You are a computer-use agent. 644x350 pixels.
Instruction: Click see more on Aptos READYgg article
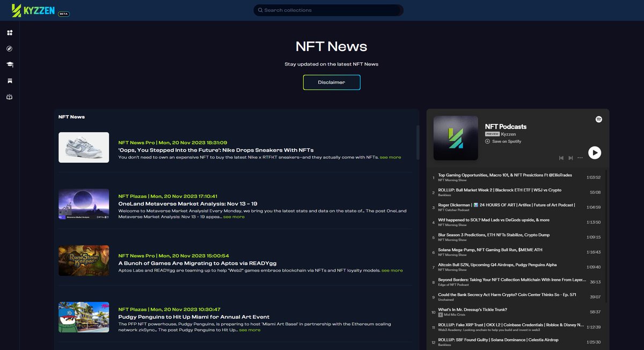point(392,271)
